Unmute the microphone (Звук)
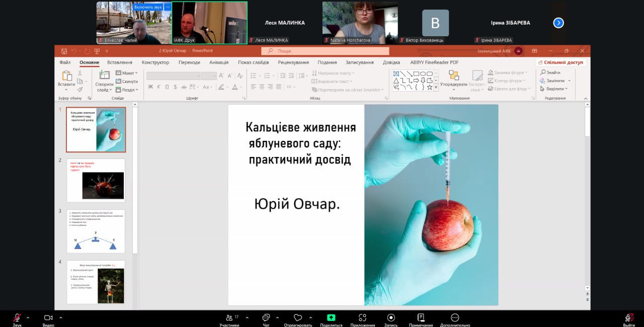This screenshot has height=327, width=644. [17, 318]
